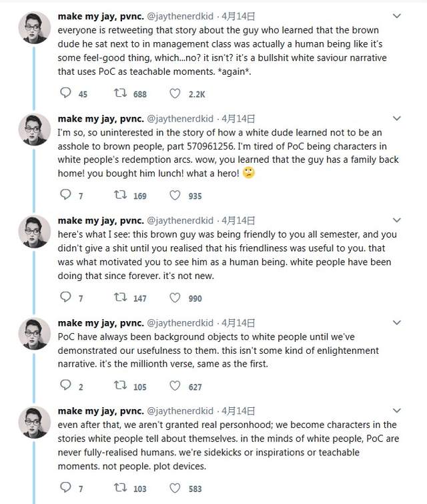
Task: Reply to the tweet about redemption arcs
Action: click(66, 196)
